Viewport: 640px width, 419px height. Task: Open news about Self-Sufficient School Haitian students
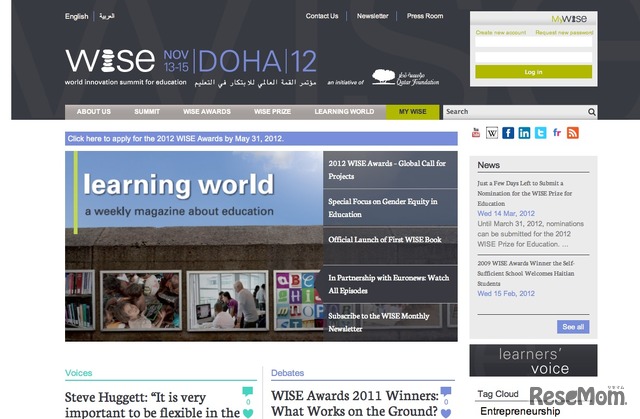[x=526, y=273]
